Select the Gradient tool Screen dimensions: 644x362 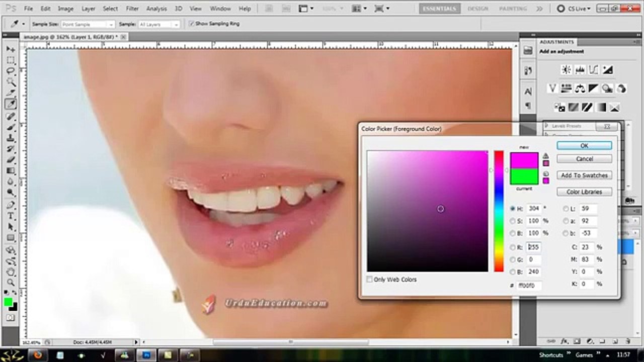pyautogui.click(x=11, y=171)
